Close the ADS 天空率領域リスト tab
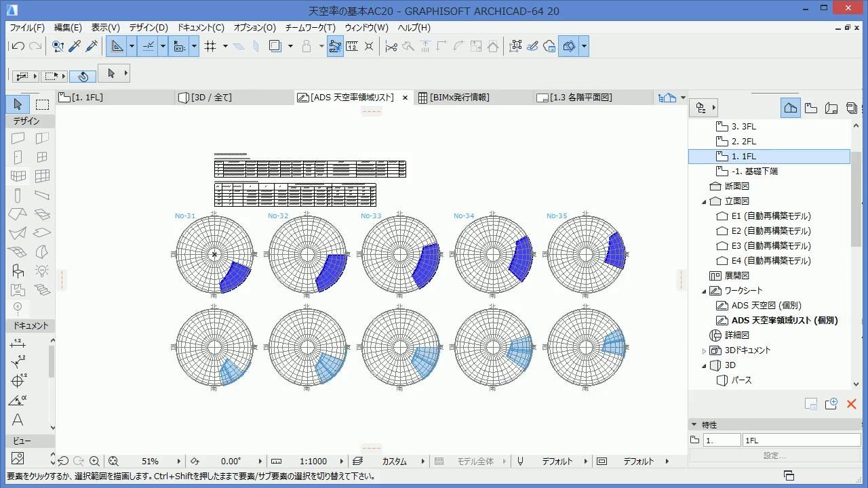The image size is (868, 488). tap(406, 98)
